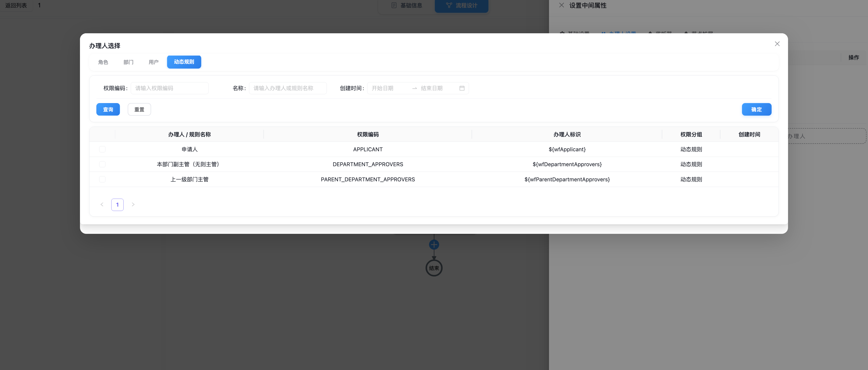This screenshot has height=370, width=868.
Task: Select the 动态规则 tab
Action: pos(184,62)
